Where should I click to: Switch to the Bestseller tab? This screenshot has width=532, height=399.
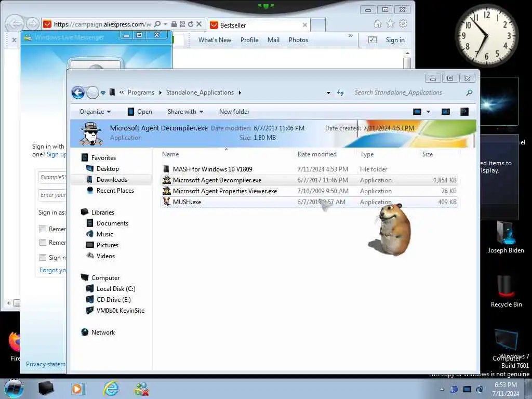(259, 25)
